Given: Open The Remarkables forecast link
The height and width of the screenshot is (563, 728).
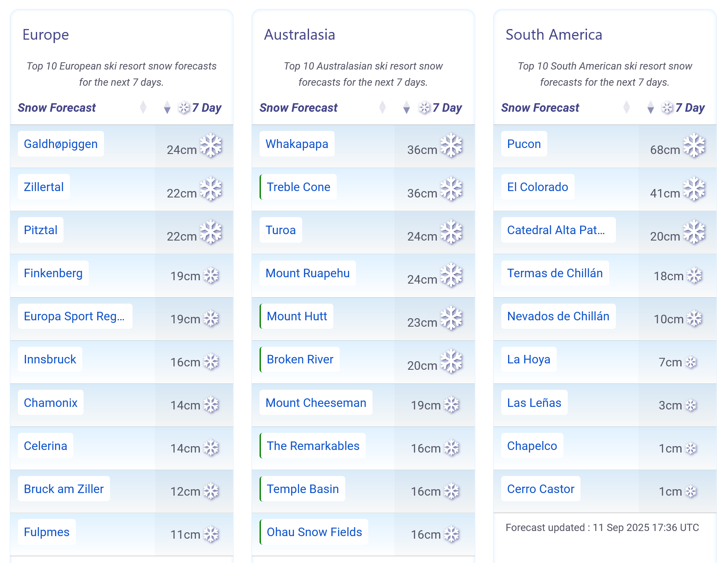Looking at the screenshot, I should [313, 446].
